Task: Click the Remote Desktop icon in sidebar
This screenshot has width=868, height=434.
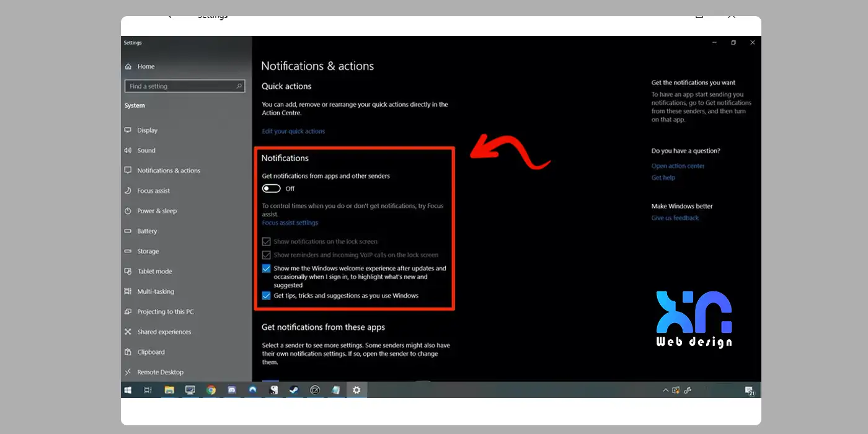Action: coord(128,372)
